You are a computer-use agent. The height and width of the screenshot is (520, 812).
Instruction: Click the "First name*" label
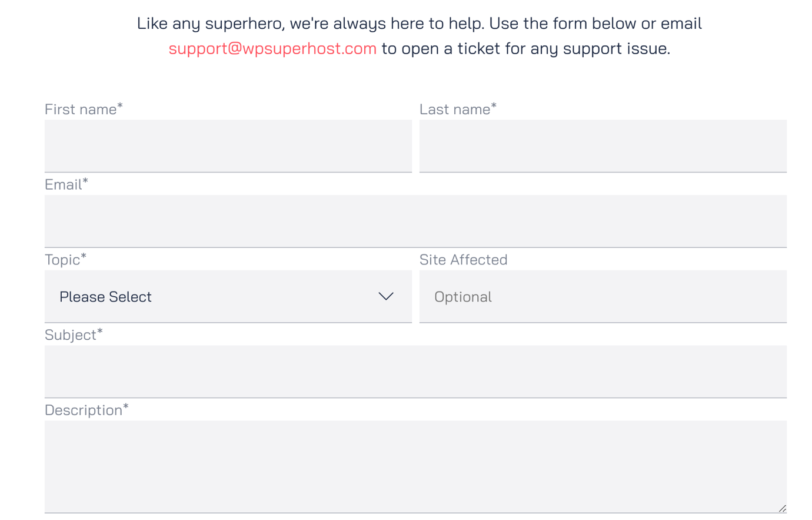pyautogui.click(x=84, y=109)
